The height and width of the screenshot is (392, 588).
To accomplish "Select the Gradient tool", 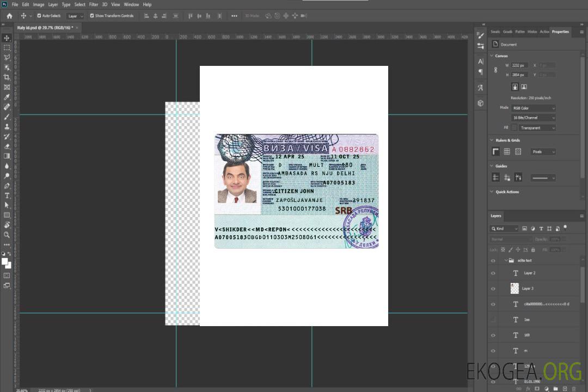I will 7,156.
